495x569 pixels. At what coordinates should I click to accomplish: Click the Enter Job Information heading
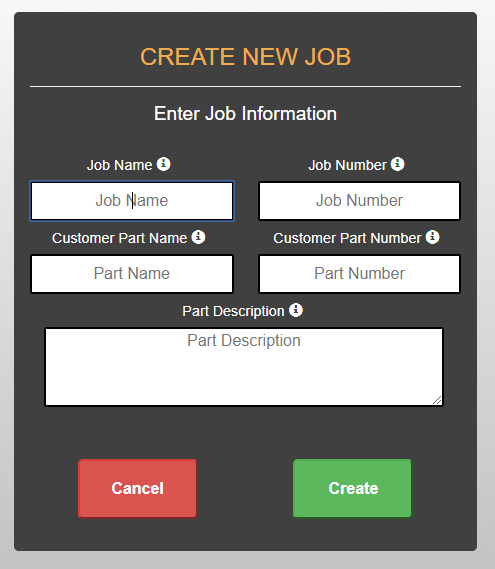point(246,114)
